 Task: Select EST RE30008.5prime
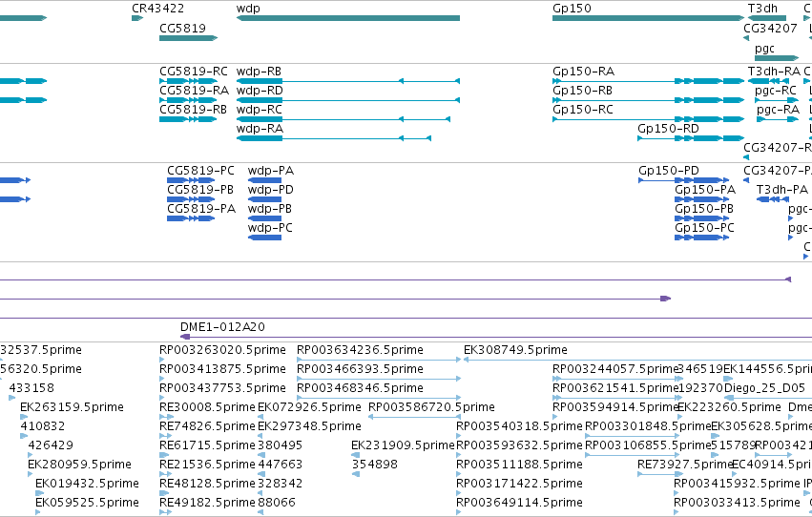click(x=207, y=408)
